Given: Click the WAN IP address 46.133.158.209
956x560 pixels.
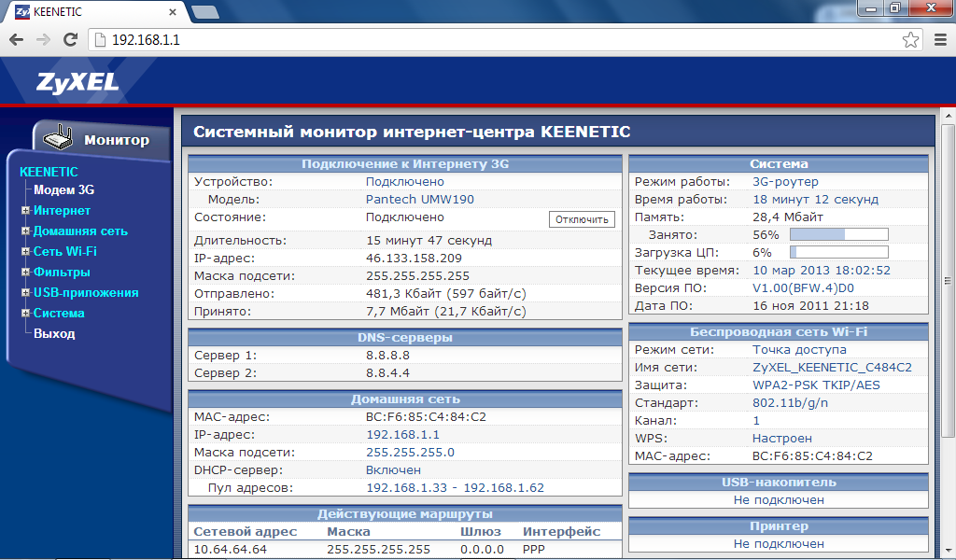Looking at the screenshot, I should (414, 259).
